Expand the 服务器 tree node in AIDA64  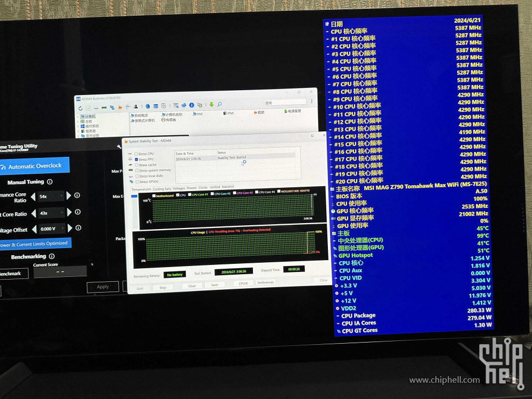point(78,131)
